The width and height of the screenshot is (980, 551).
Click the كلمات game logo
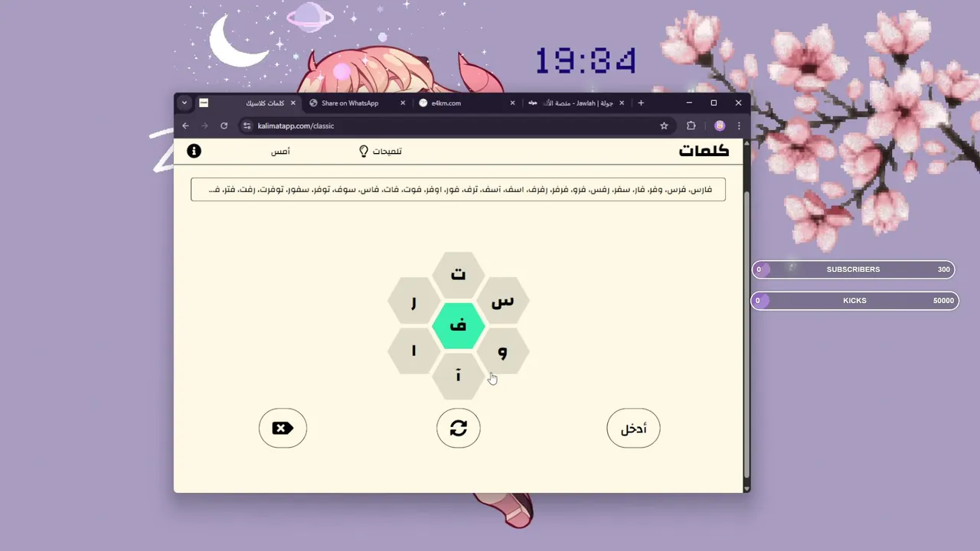coord(704,151)
